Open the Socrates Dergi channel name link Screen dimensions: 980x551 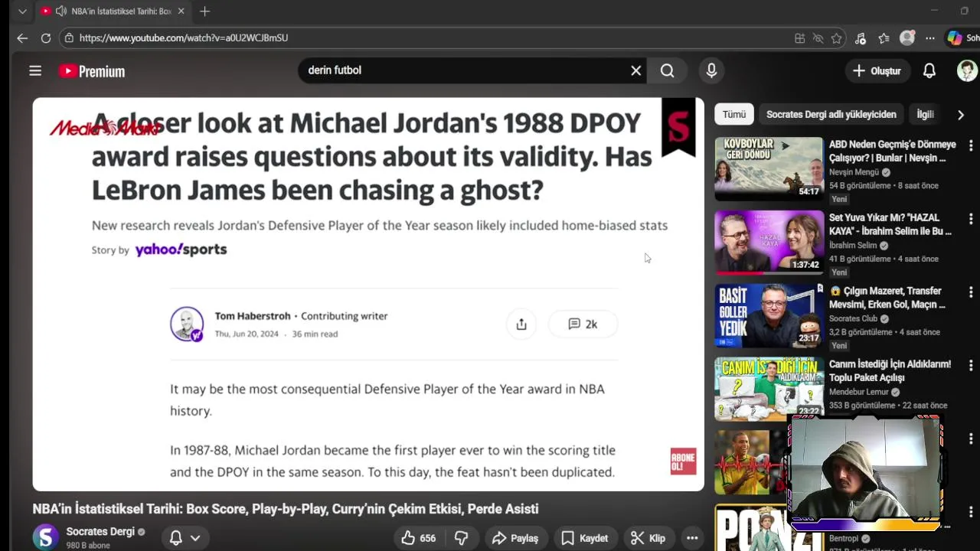tap(100, 531)
